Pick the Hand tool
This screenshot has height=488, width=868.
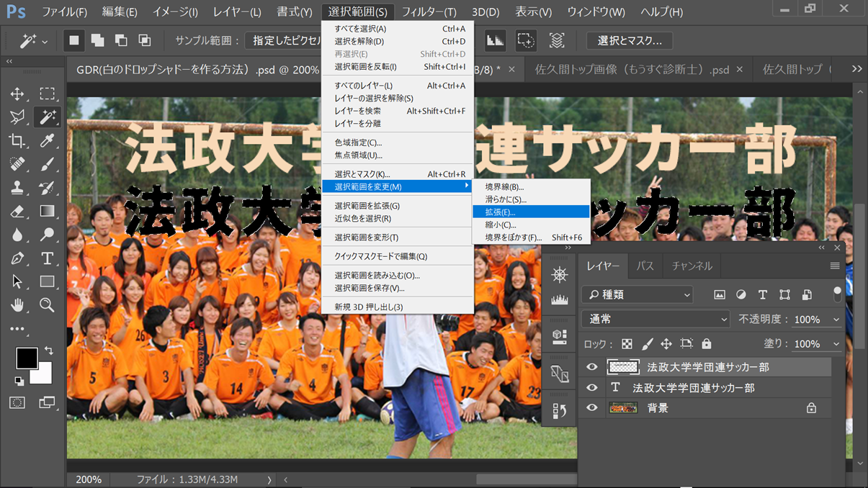coord(17,304)
